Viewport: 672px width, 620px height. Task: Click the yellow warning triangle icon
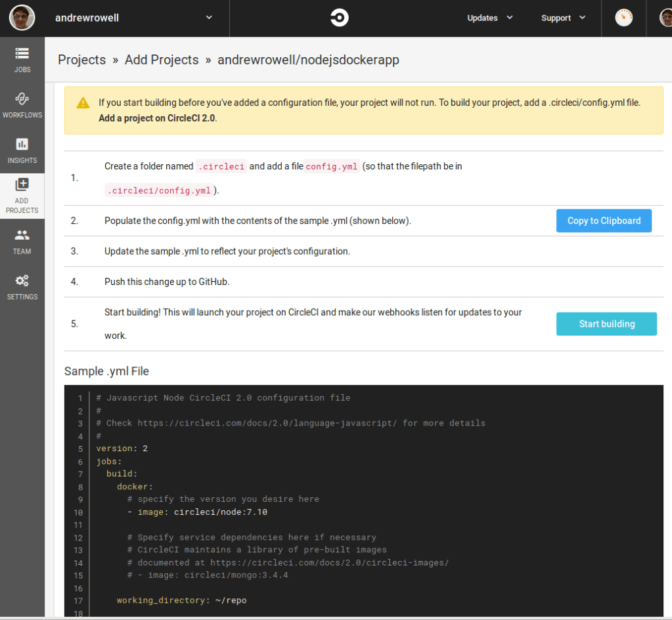click(x=83, y=103)
